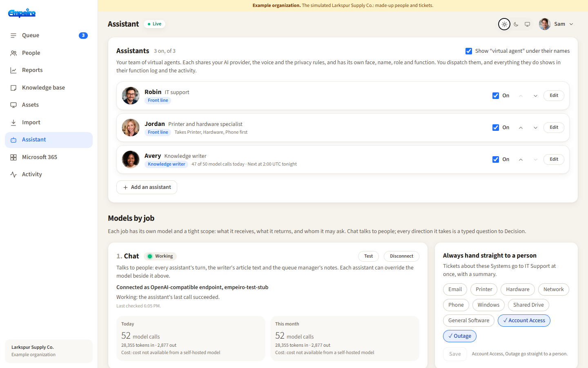Click the Test button for Chat
Image resolution: width=588 pixels, height=368 pixels.
368,256
